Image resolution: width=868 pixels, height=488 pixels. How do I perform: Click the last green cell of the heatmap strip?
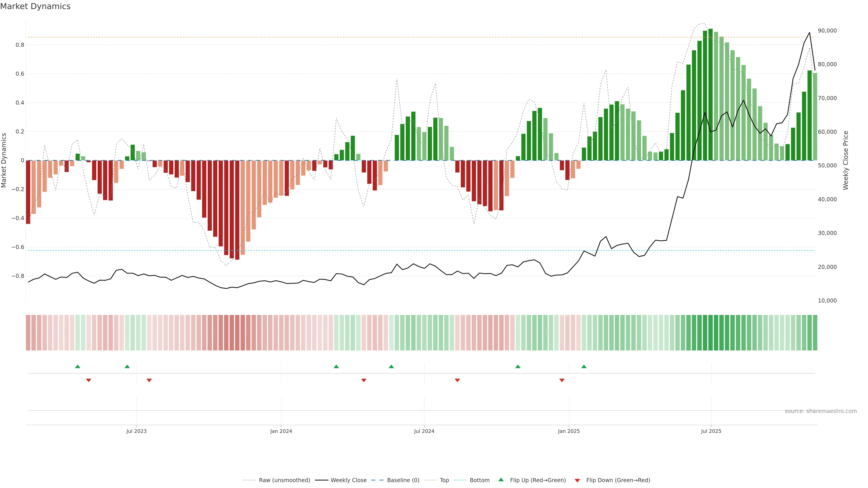(815, 333)
